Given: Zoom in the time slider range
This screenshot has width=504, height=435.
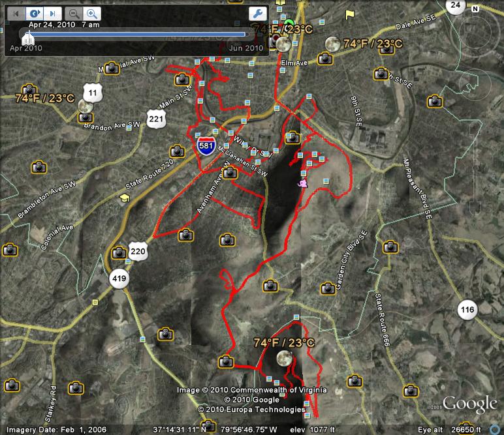Looking at the screenshot, I should point(92,13).
